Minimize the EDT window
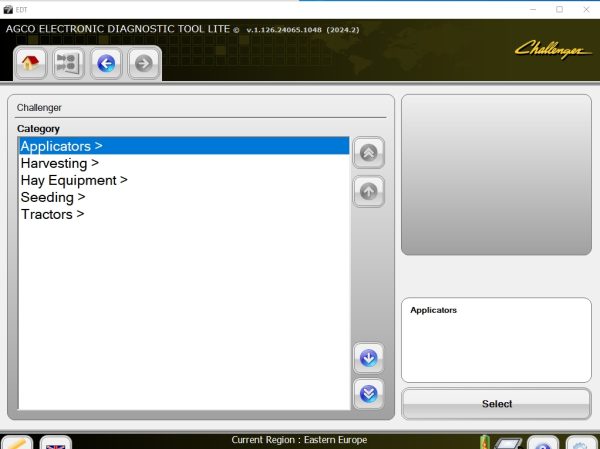The width and height of the screenshot is (600, 449). (x=533, y=10)
